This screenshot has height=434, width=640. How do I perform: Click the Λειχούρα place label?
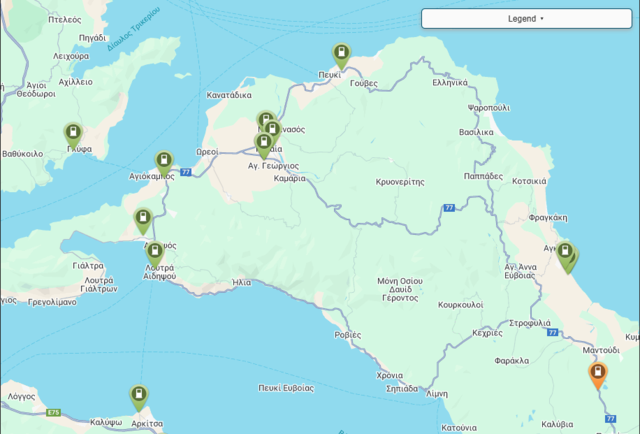[71, 56]
